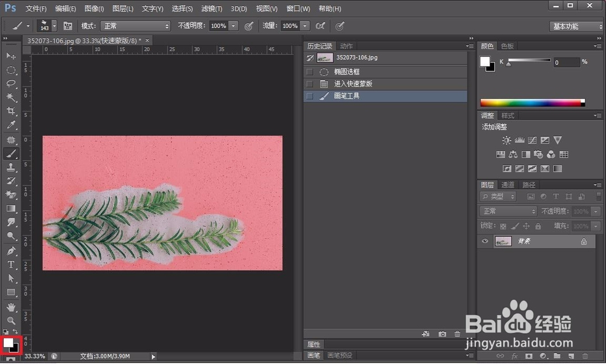606x364 pixels.
Task: Toggle tablet pressure for size
Action: click(339, 26)
